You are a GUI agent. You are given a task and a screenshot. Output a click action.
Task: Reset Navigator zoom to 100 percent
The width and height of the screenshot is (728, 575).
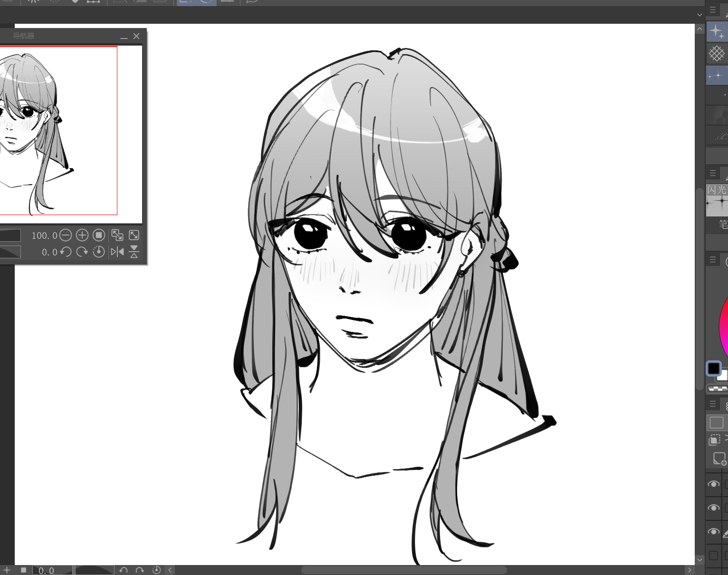pos(99,236)
